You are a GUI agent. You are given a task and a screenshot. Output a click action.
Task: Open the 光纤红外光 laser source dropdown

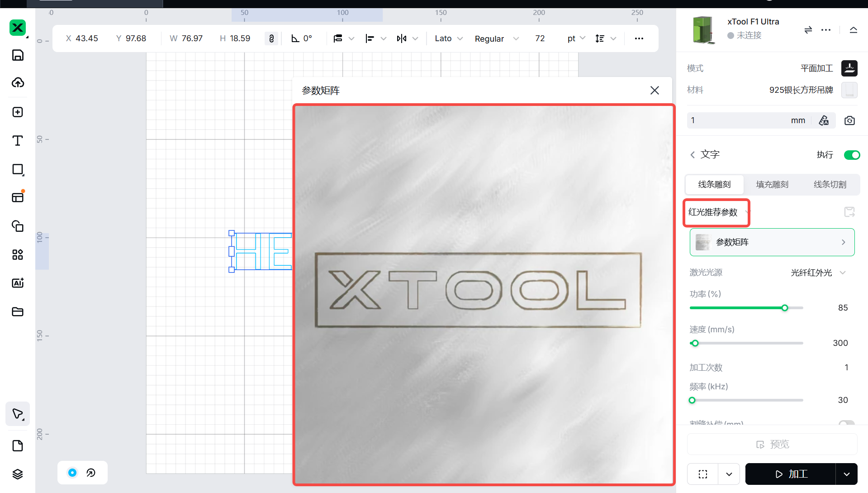[x=818, y=273]
